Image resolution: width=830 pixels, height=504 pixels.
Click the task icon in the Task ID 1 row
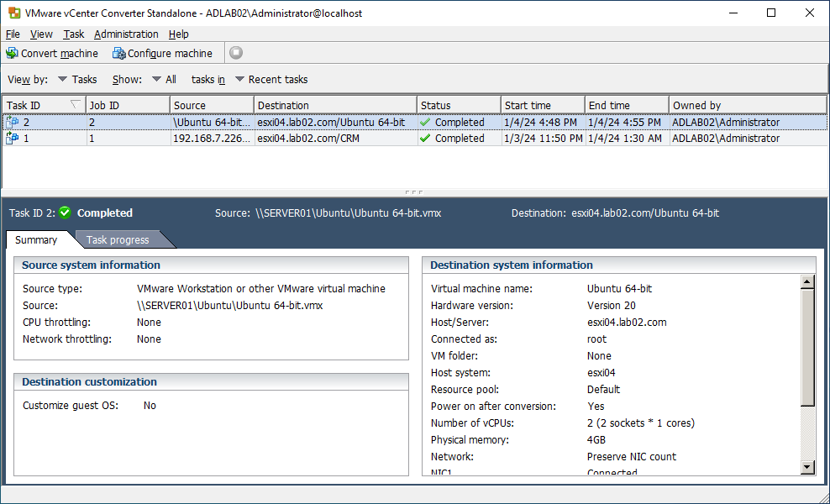pyautogui.click(x=12, y=138)
